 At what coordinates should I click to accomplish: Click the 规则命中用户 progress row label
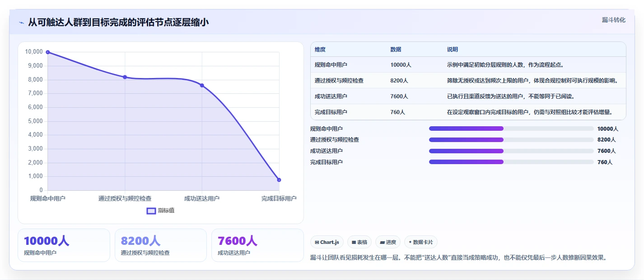coord(327,129)
